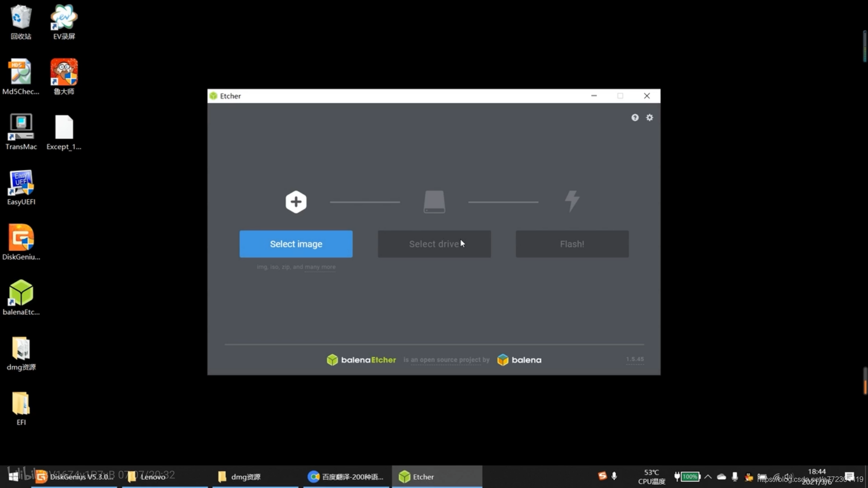Viewport: 868px width, 488px height.
Task: Open Etcher settings gear icon
Action: 650,117
